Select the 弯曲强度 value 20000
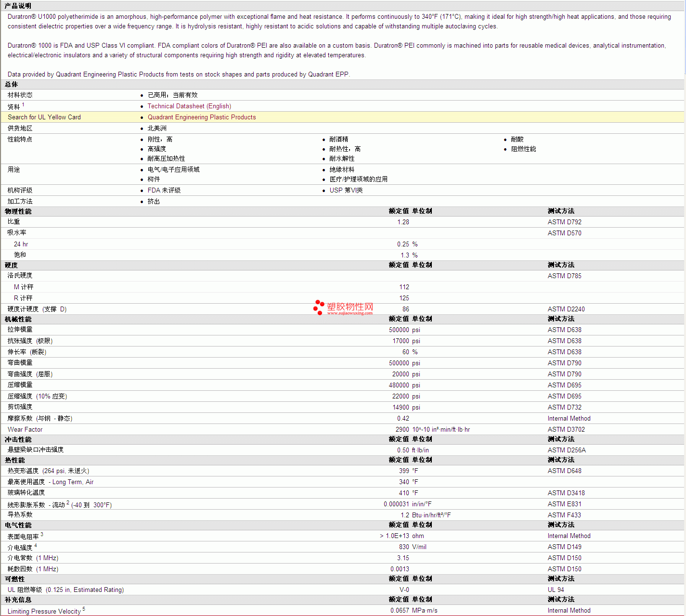686x616 pixels. 401,374
